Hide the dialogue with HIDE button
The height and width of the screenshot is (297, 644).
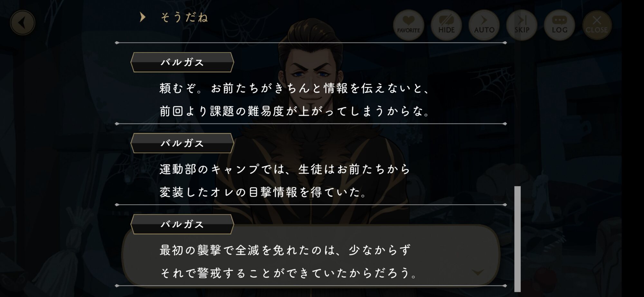[x=446, y=25]
